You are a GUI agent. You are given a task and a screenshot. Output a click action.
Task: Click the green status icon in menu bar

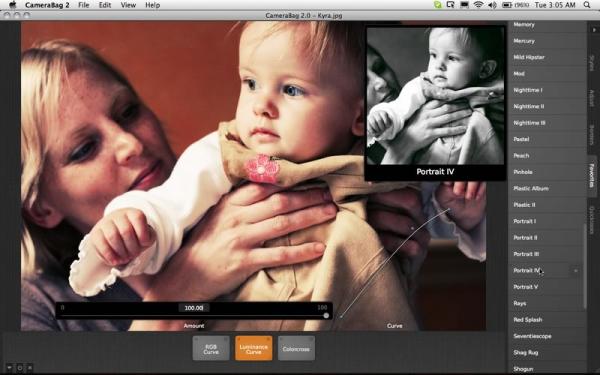(x=437, y=5)
